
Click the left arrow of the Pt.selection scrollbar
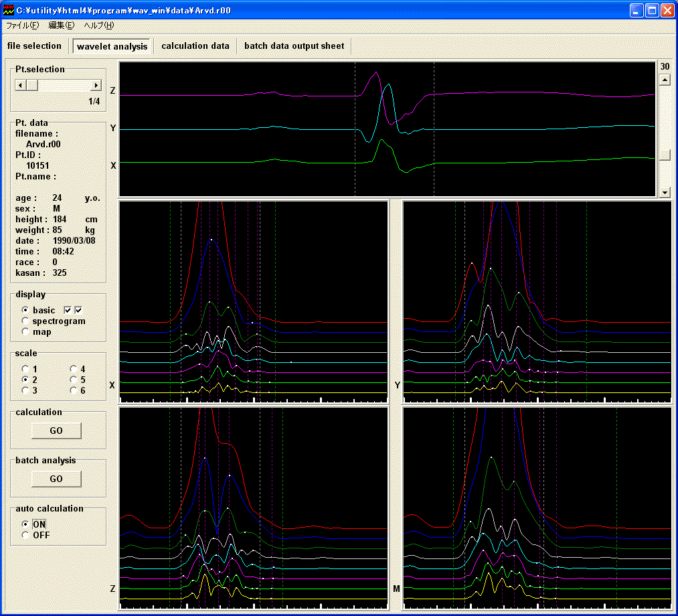click(x=21, y=86)
